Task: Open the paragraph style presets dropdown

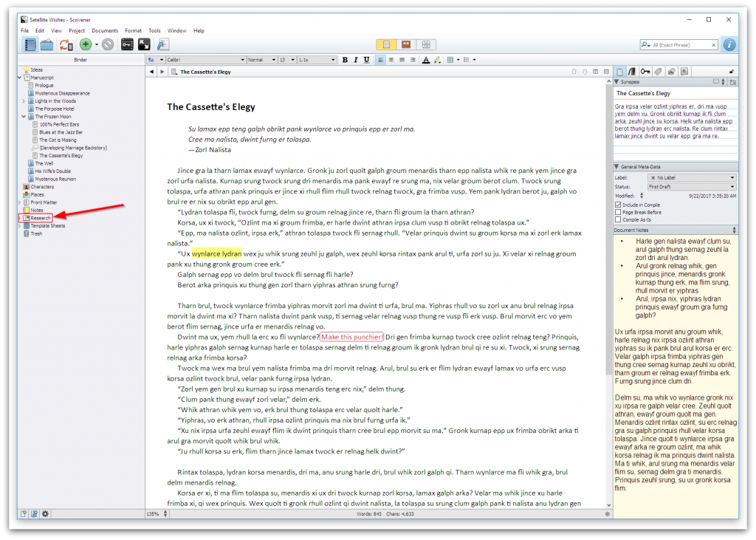Action: 155,60
